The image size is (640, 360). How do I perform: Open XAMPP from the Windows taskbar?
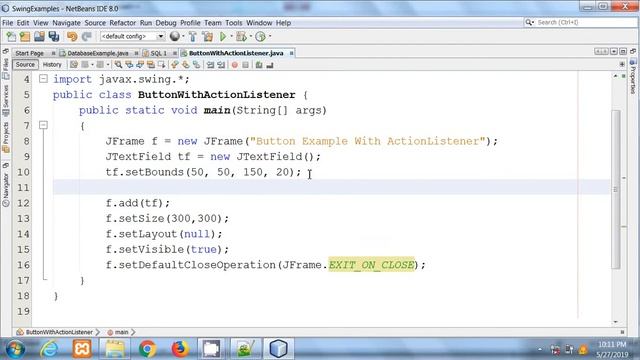(x=82, y=349)
